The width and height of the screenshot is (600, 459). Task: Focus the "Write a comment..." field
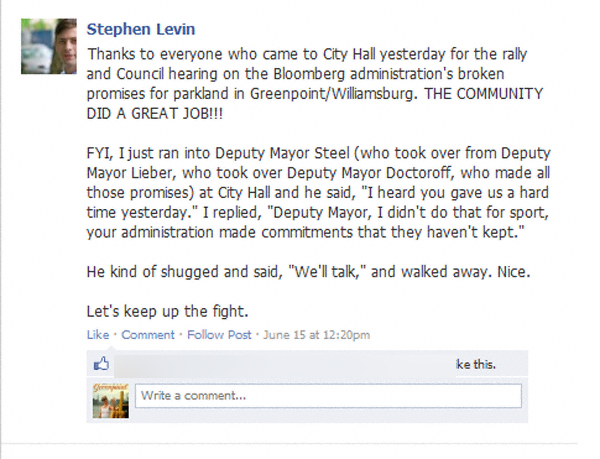(x=327, y=396)
